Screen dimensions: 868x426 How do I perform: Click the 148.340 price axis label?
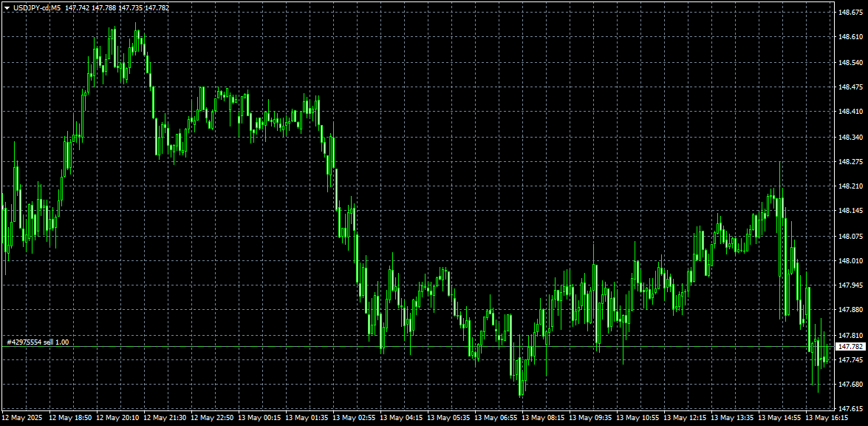point(852,138)
